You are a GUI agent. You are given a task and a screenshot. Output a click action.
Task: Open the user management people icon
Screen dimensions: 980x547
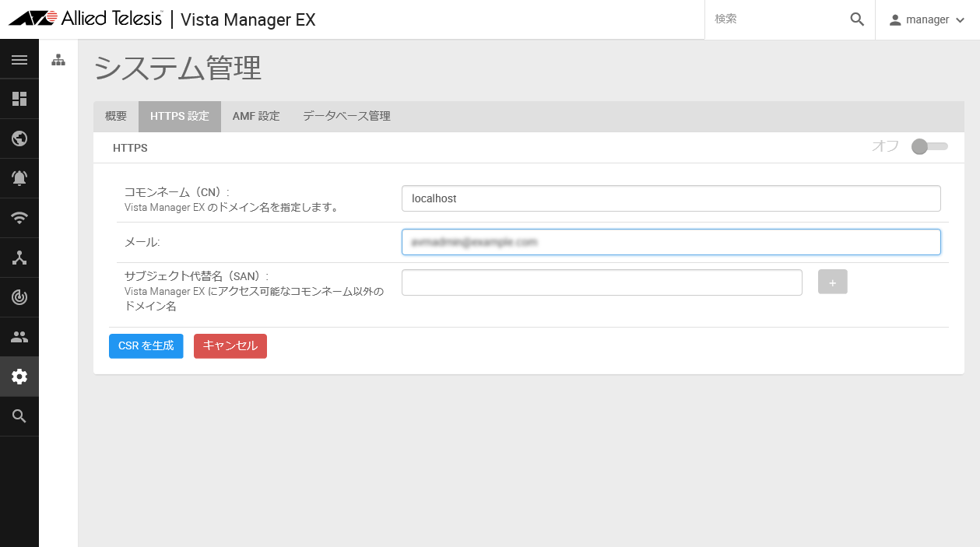(x=19, y=337)
